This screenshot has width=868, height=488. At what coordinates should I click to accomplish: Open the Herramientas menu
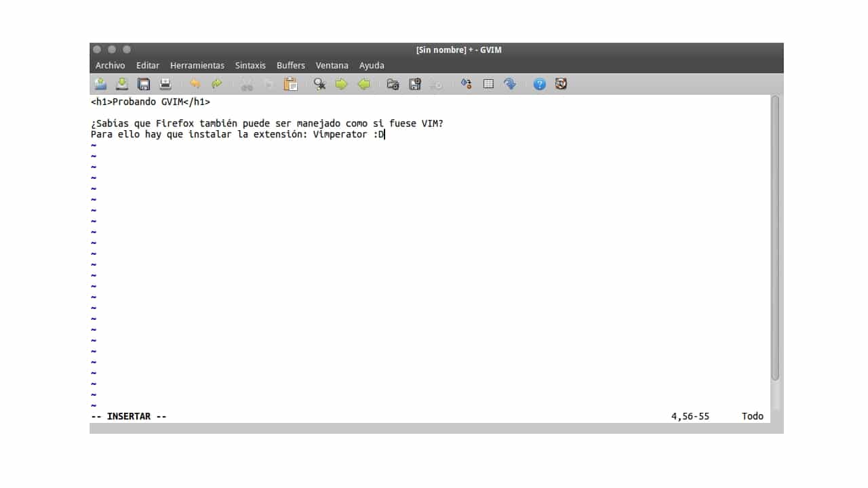pos(197,66)
